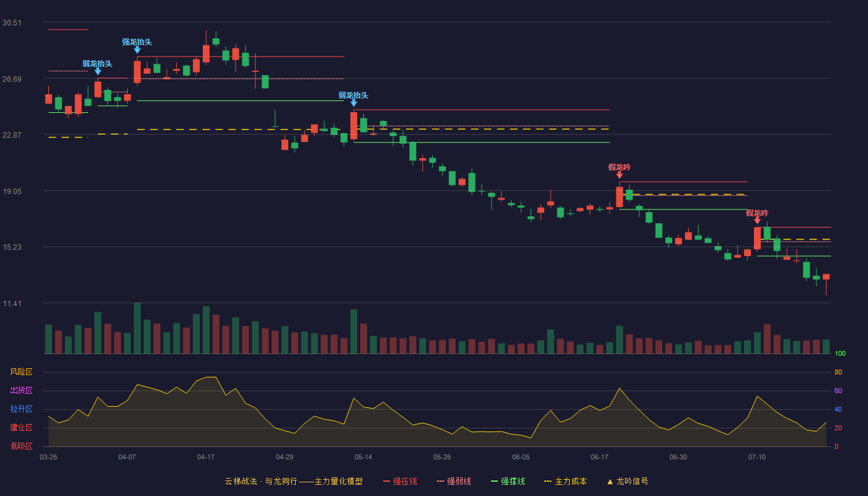Click the tall volume bar at 04-07
868x496 pixels.
[x=137, y=328]
